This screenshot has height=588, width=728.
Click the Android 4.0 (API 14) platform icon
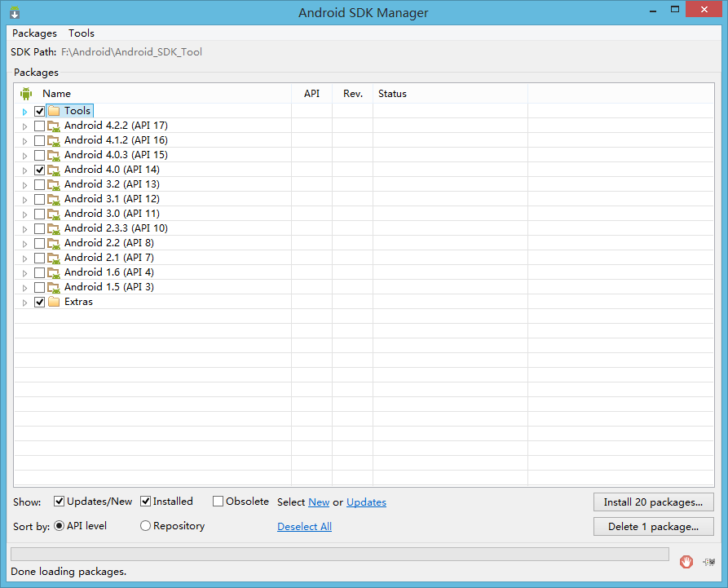(54, 170)
